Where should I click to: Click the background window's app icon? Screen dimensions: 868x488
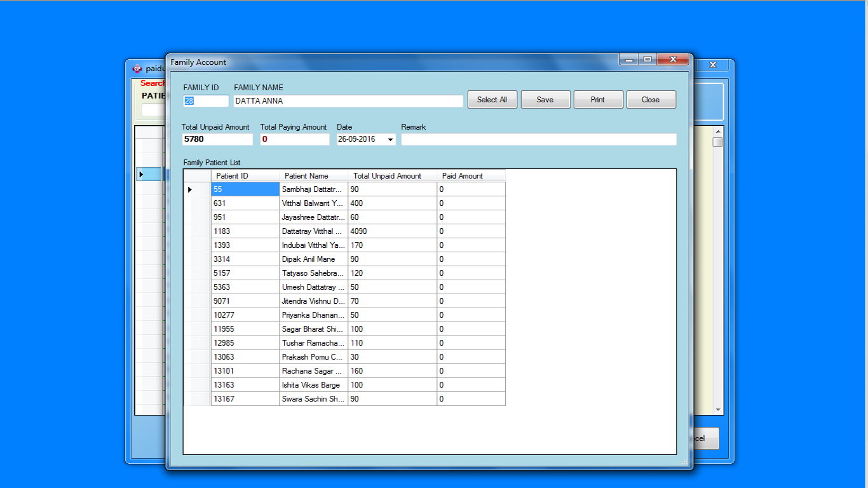[x=137, y=69]
